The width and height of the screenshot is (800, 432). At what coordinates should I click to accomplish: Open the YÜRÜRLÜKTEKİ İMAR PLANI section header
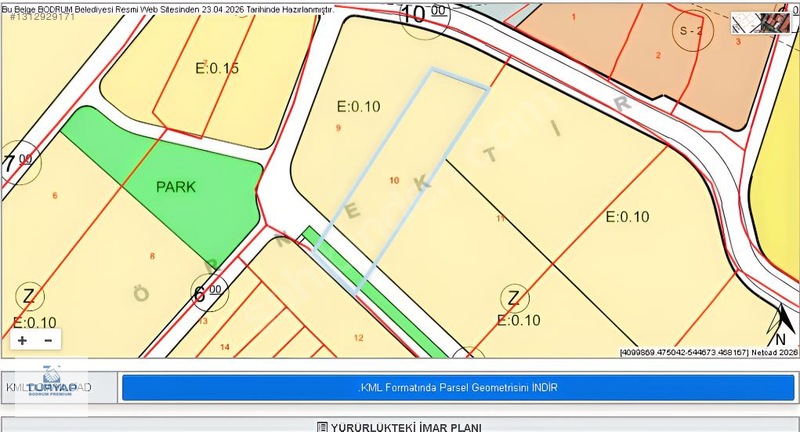(x=400, y=426)
